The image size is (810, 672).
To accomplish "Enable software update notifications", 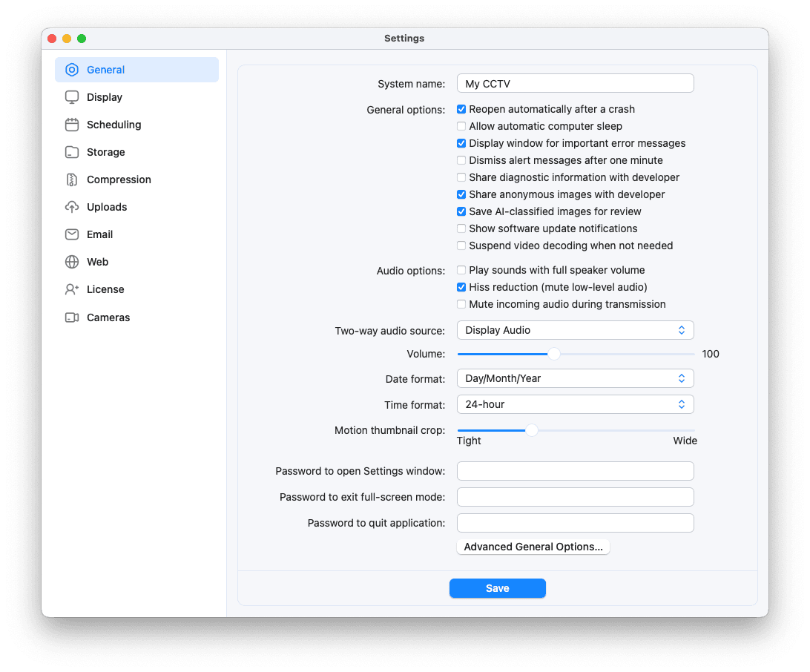I will pos(461,228).
